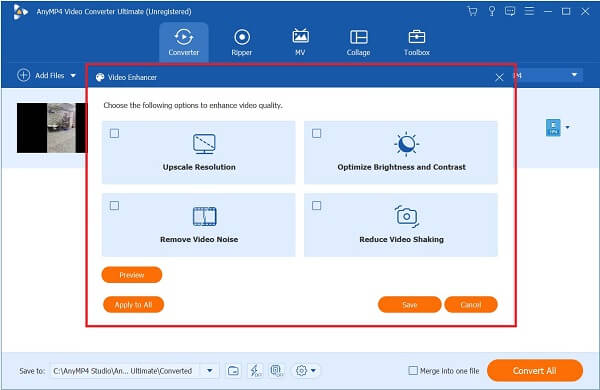Click the Video Enhancer palette icon

point(100,77)
